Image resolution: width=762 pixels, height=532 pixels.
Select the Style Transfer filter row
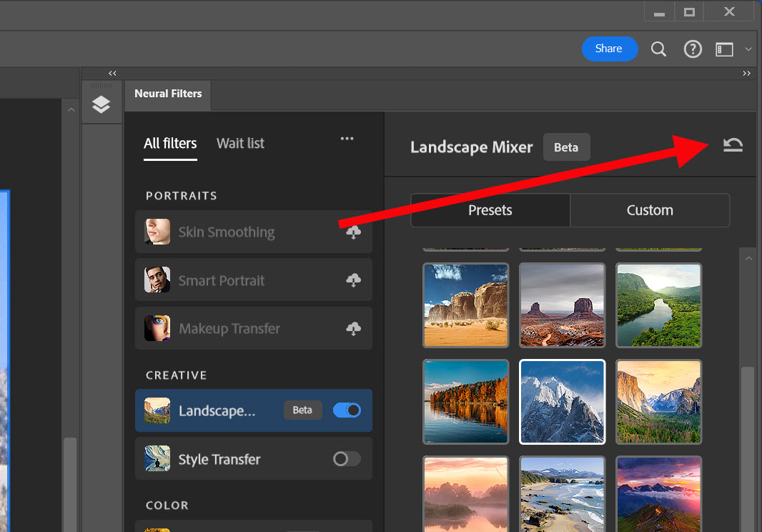pos(254,458)
